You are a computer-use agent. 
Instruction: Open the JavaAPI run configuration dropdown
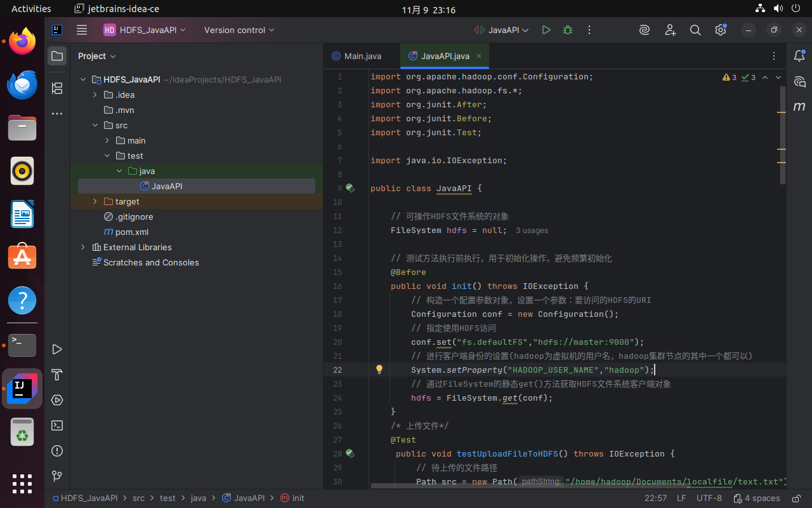click(502, 30)
